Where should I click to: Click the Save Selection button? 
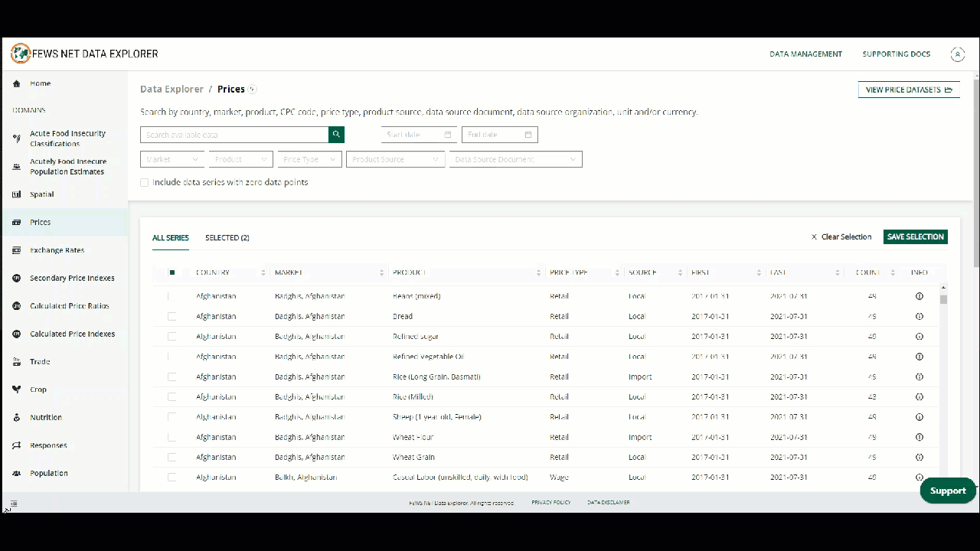point(915,237)
